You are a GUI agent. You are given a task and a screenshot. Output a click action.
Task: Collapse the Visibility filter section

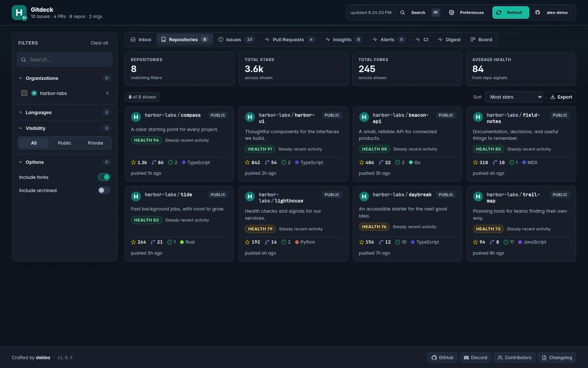(x=65, y=128)
